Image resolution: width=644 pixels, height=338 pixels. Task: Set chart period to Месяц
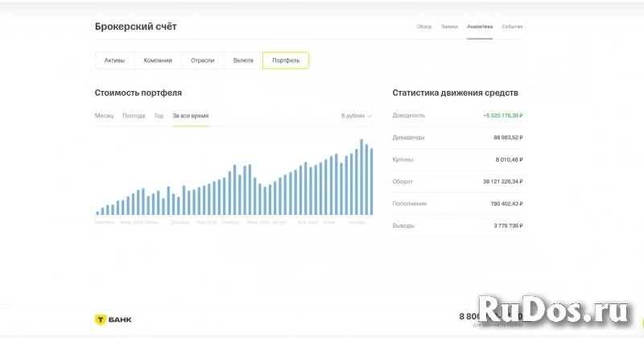[104, 116]
